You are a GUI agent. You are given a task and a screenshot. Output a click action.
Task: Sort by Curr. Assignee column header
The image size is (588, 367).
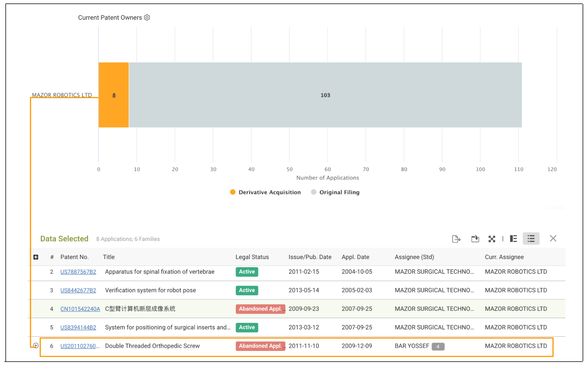click(x=504, y=257)
